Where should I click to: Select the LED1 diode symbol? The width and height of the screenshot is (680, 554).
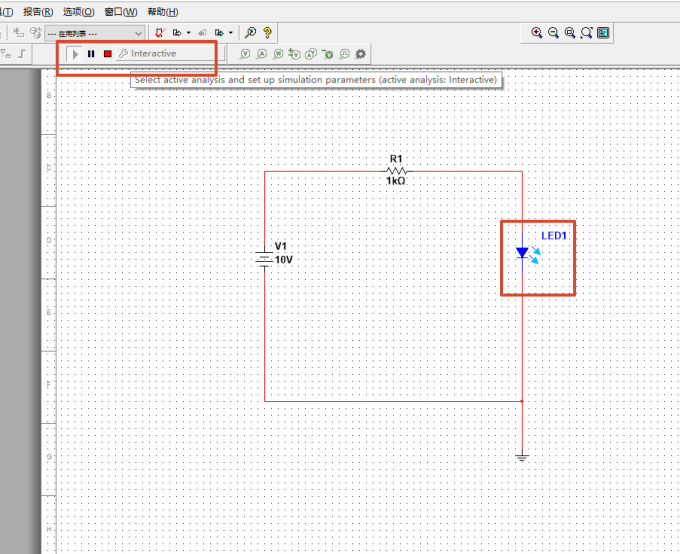coord(526,253)
